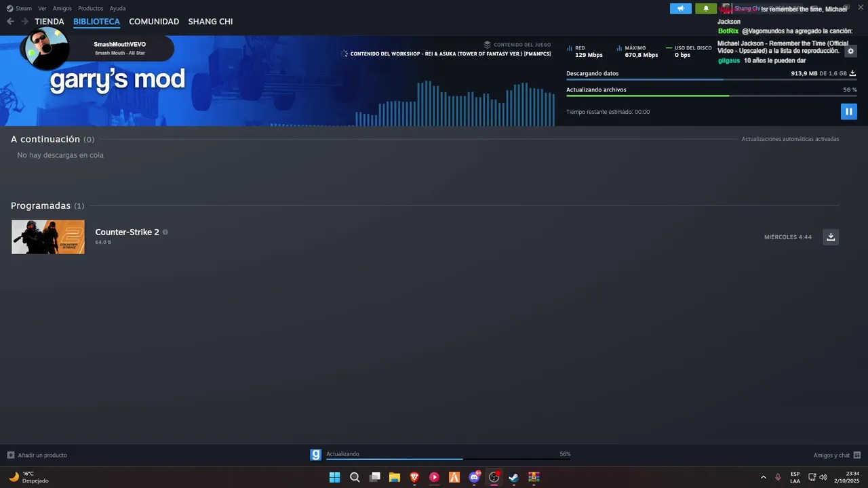Open the Ver menu
This screenshot has width=868, height=488.
pos(42,8)
